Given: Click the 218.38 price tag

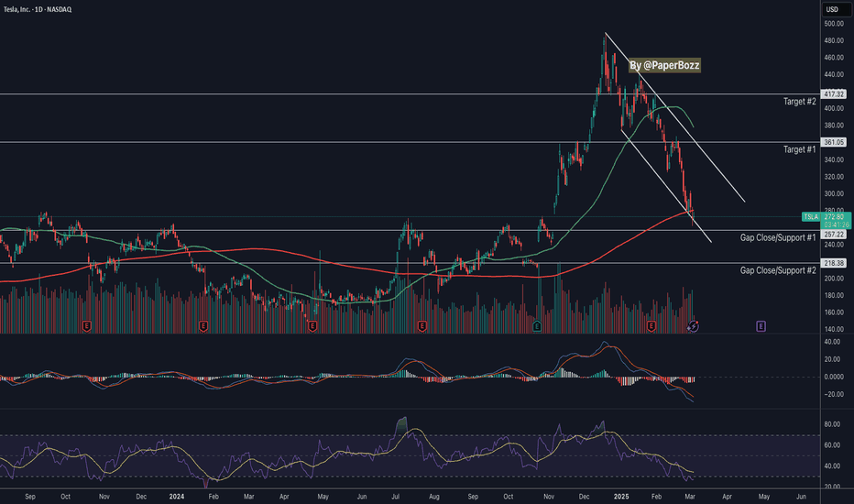Looking at the screenshot, I should pos(834,263).
